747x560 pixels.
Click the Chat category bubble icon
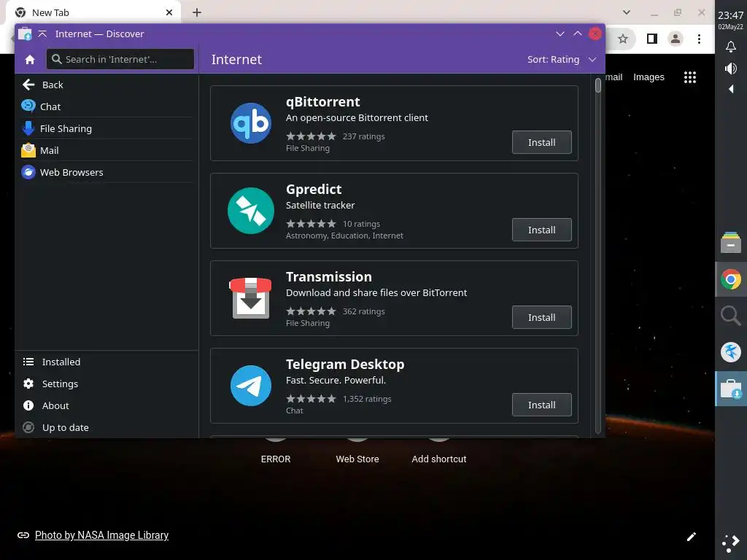(28, 106)
